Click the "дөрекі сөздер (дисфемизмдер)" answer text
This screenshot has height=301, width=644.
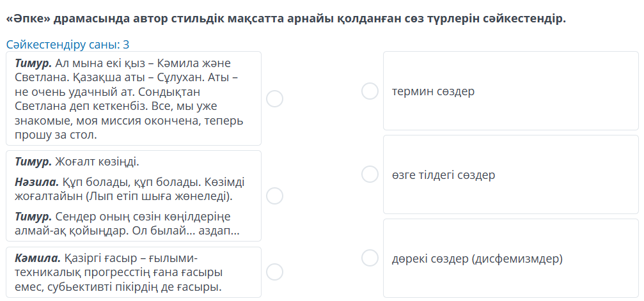coord(477,259)
